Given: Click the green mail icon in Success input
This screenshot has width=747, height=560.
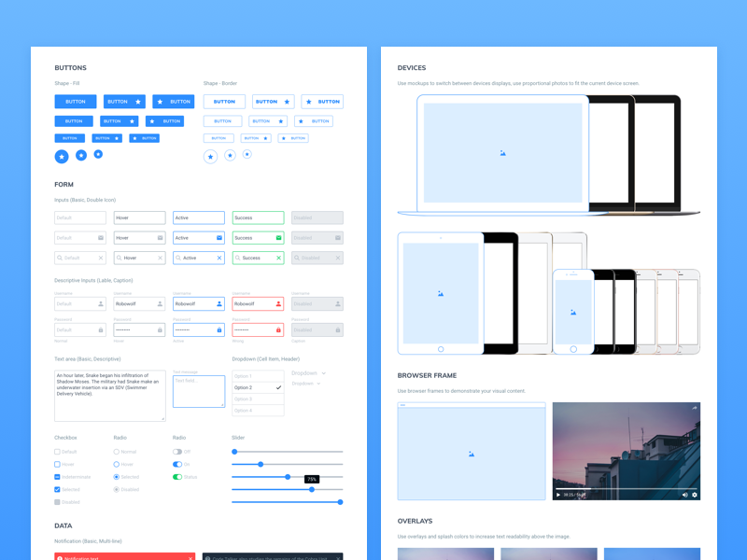Looking at the screenshot, I should [278, 238].
